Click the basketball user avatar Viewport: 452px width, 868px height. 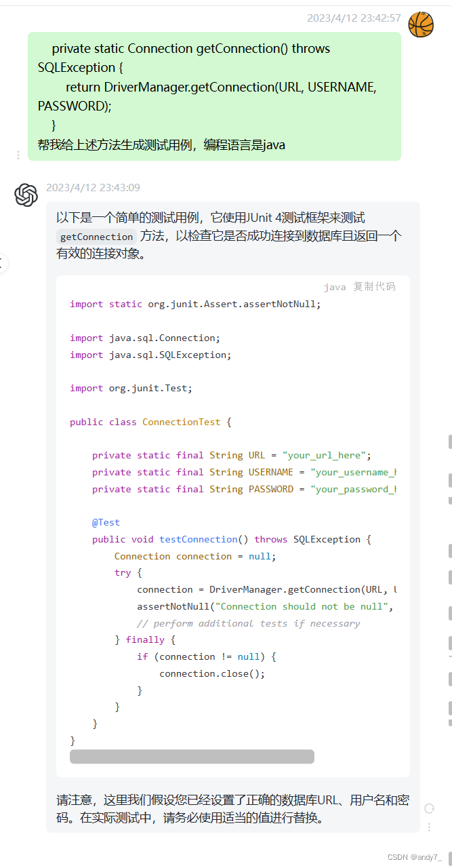(x=421, y=24)
